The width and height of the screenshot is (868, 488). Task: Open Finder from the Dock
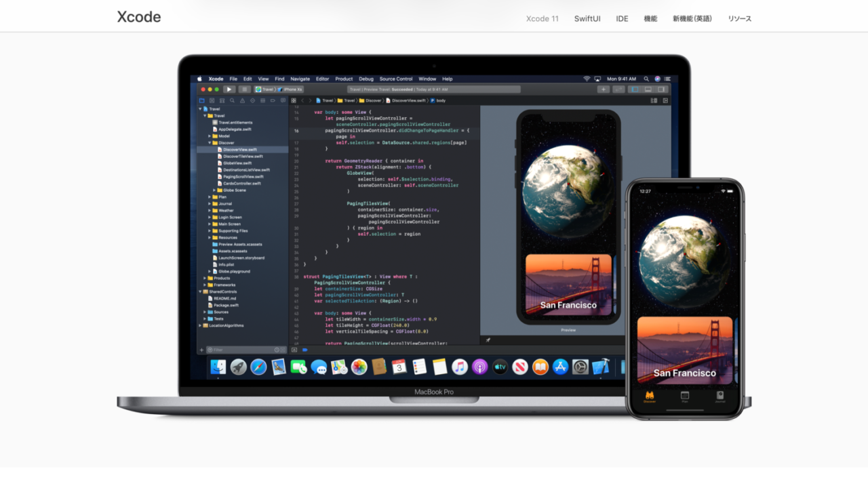218,367
